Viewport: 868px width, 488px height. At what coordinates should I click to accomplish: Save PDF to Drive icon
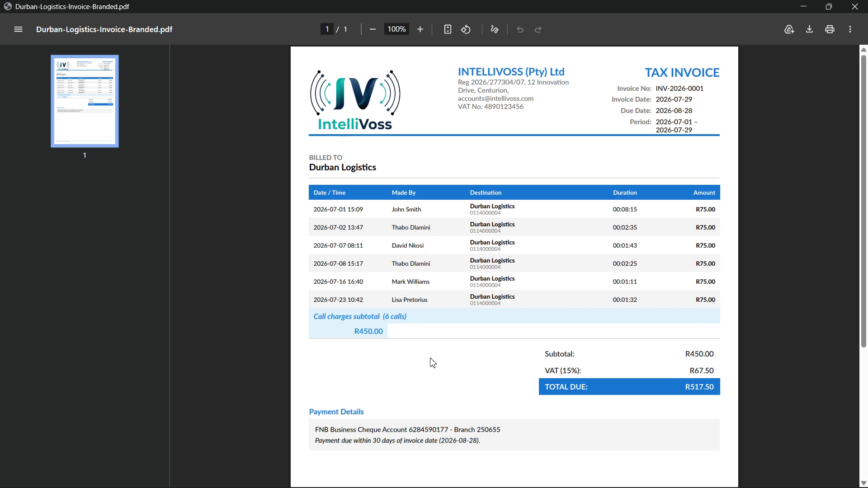(789, 29)
